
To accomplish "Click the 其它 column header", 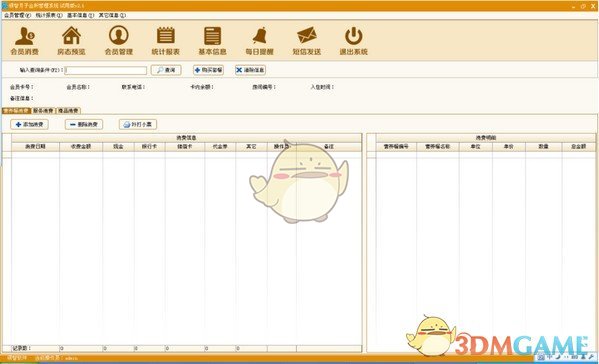I will tap(251, 146).
